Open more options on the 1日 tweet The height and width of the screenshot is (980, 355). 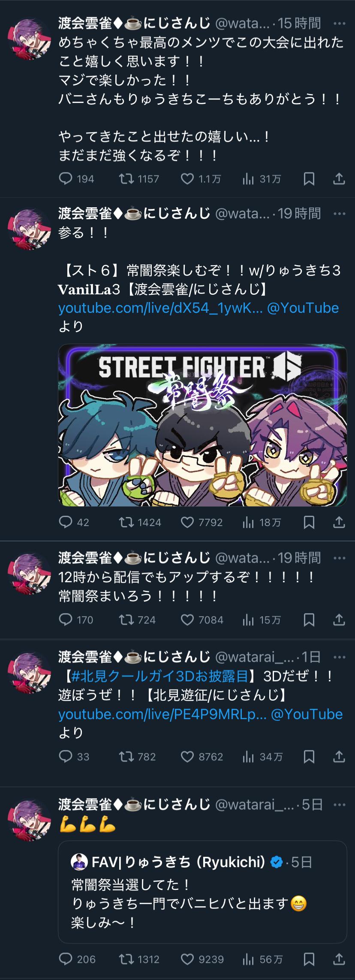point(339,657)
